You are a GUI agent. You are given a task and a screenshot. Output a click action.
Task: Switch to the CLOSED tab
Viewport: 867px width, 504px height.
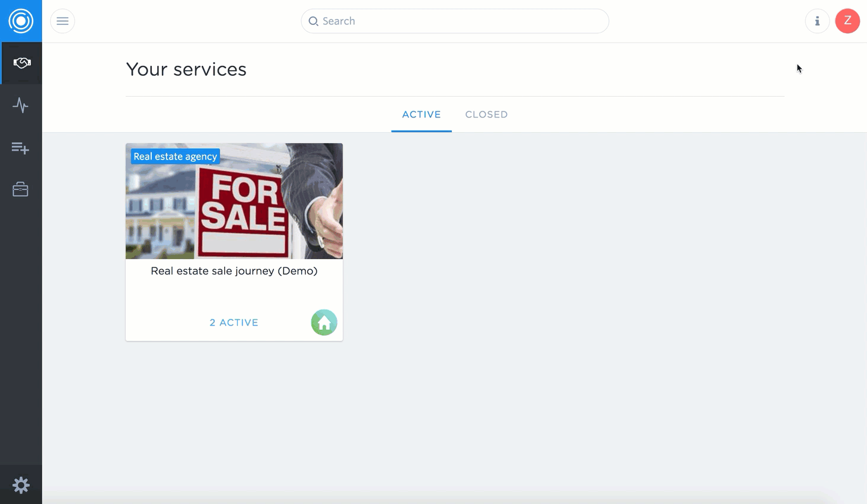pyautogui.click(x=486, y=114)
